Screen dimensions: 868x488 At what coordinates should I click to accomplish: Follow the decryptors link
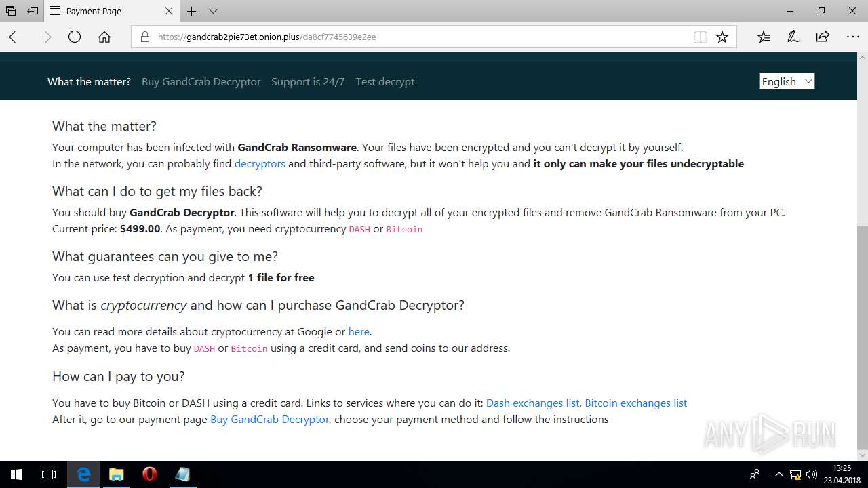tap(260, 164)
